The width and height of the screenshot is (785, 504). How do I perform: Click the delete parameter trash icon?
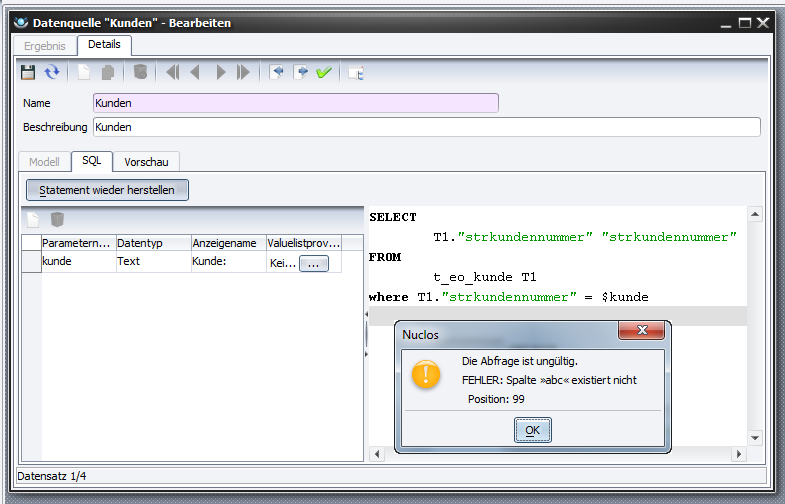pos(57,219)
